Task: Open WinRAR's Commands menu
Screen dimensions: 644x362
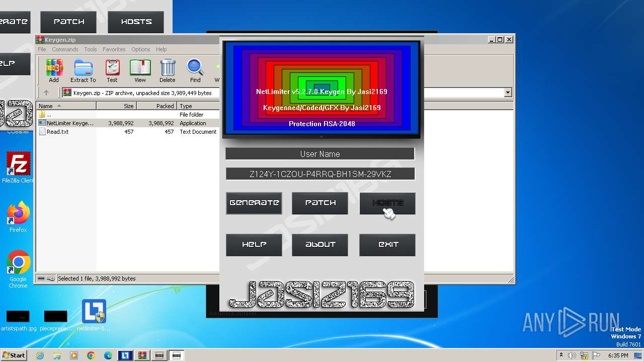Action: [x=65, y=49]
